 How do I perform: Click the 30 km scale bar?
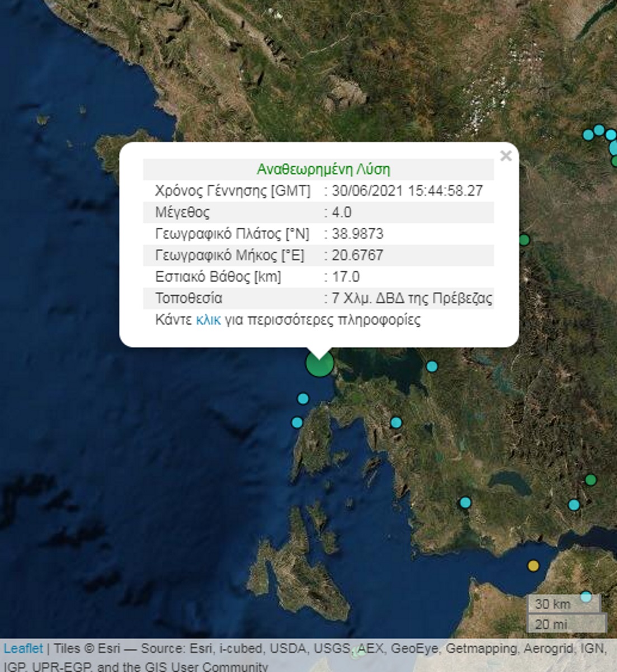[x=564, y=604]
